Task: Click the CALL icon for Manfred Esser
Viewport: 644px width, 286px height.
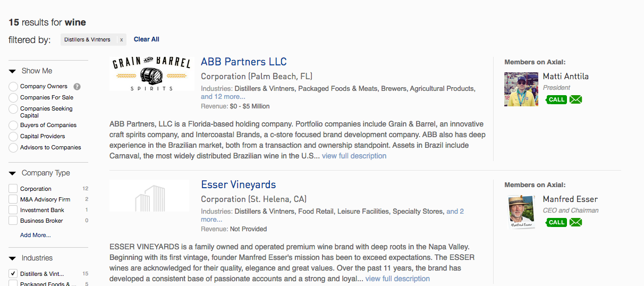Action: coord(556,222)
